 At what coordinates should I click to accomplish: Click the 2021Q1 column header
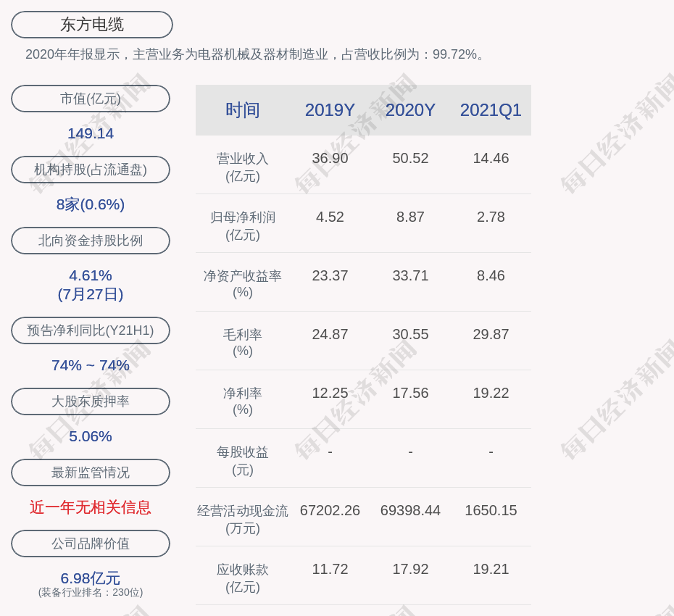point(491,110)
